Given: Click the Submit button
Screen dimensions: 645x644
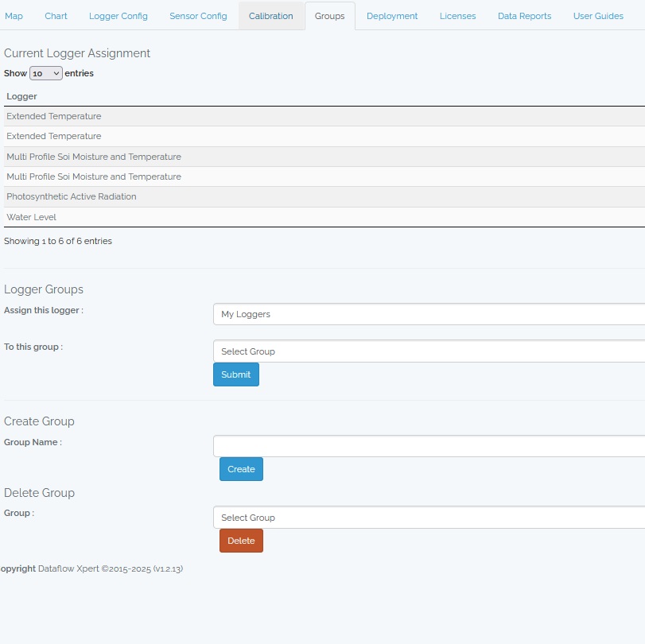Looking at the screenshot, I should (236, 374).
